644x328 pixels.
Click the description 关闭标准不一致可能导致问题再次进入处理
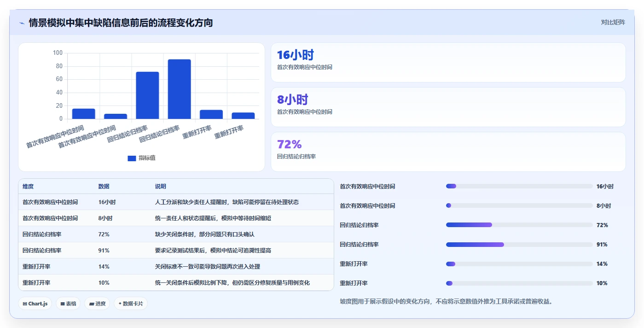point(208,267)
